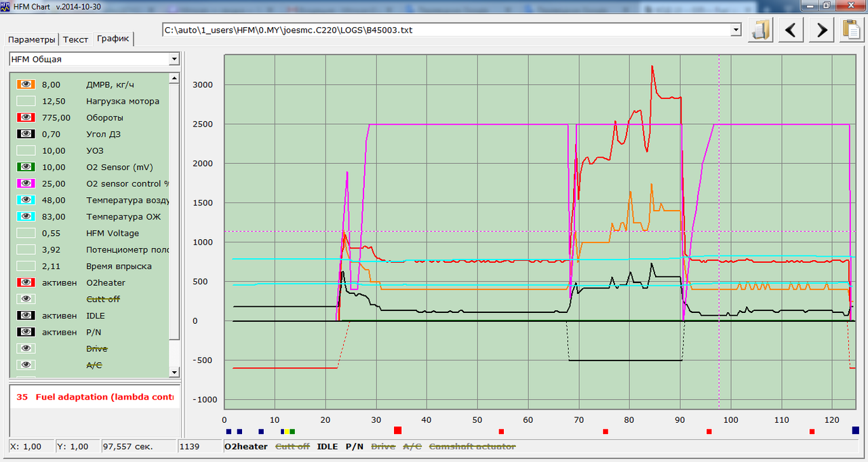Show the Нагрузка мотора trace
The image size is (868, 462).
click(26, 102)
